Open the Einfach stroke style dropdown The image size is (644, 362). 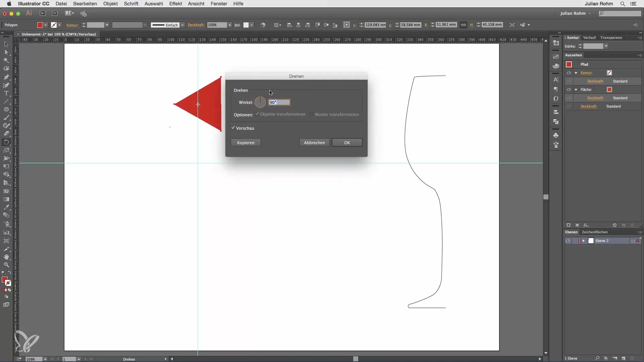[182, 25]
